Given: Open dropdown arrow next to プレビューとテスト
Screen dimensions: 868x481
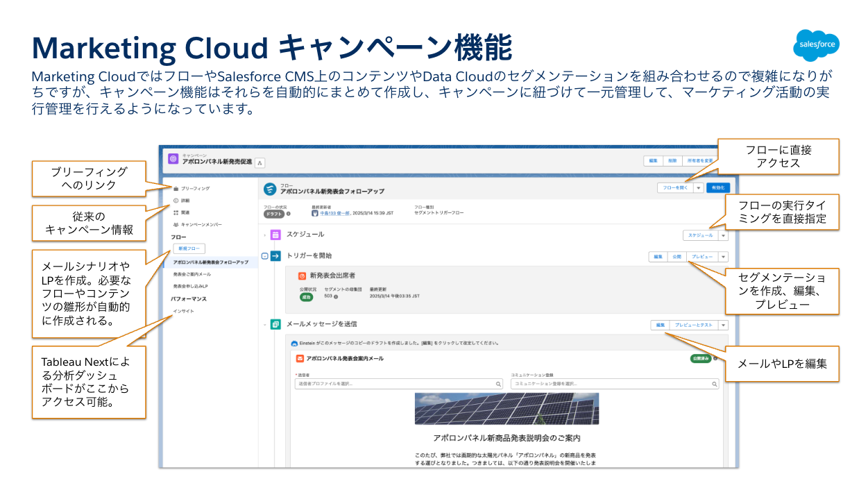Looking at the screenshot, I should pyautogui.click(x=724, y=325).
